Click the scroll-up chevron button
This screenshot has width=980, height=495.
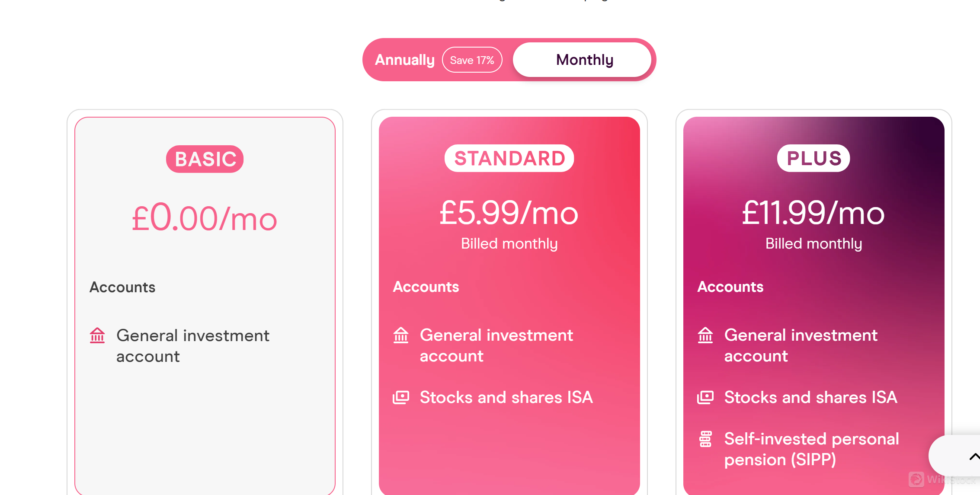pos(973,457)
